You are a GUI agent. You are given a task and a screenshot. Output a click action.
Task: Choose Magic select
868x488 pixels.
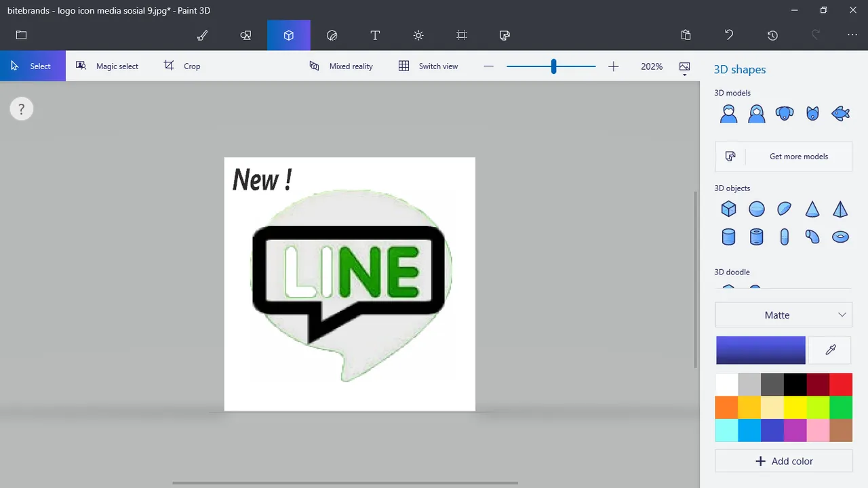click(107, 66)
